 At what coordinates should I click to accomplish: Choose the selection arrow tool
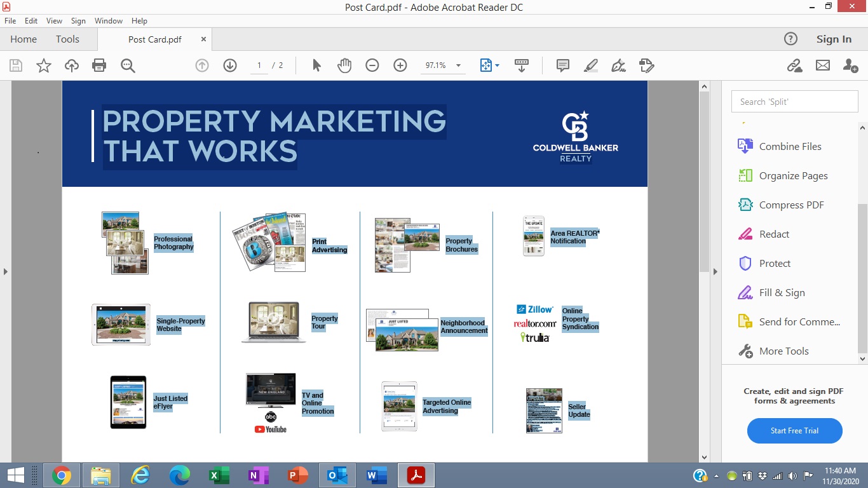coord(316,65)
